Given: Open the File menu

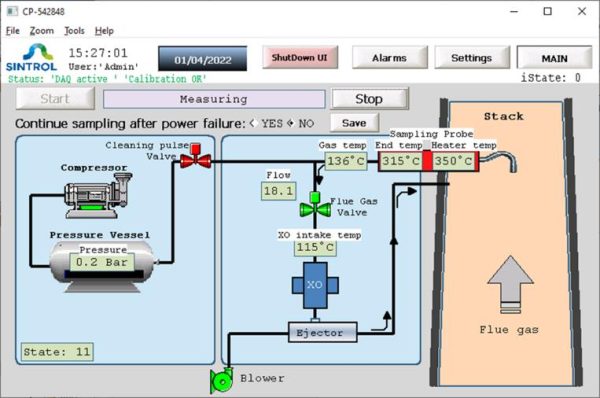Looking at the screenshot, I should click(13, 31).
